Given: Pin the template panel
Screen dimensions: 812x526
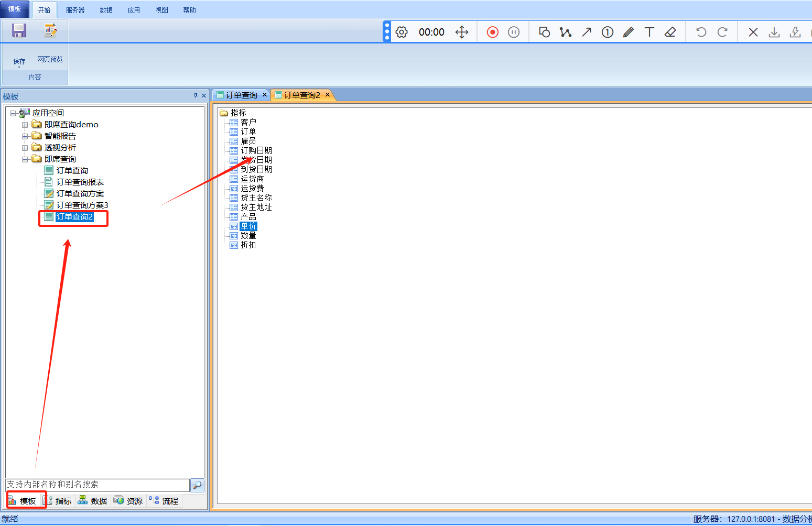Looking at the screenshot, I should 196,96.
